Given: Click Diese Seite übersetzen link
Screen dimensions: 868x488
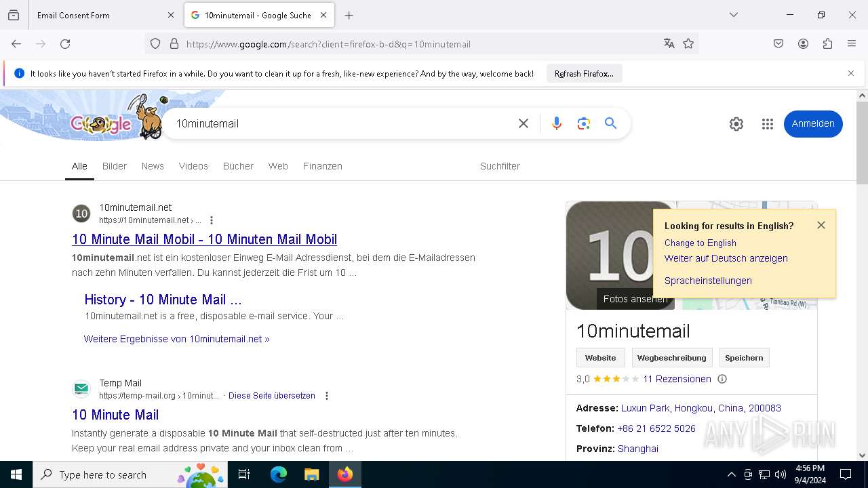Looking at the screenshot, I should pyautogui.click(x=272, y=396).
